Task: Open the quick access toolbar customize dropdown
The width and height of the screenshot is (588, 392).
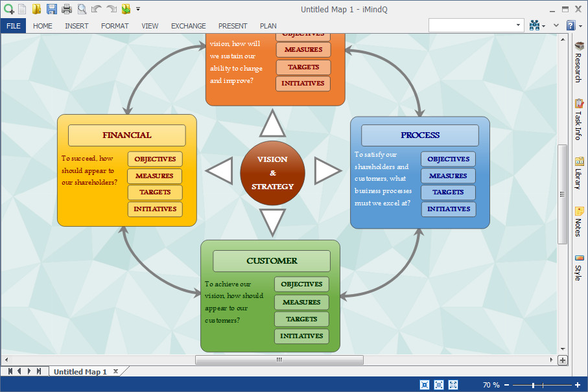Action: click(138, 8)
